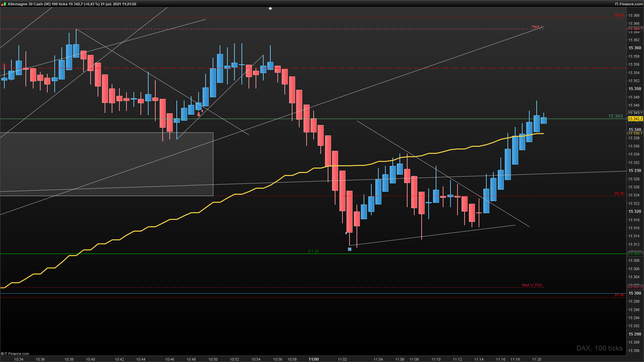Click the R1 4h label near 15 300
Viewport: 644px width, 362px height.
point(619,295)
